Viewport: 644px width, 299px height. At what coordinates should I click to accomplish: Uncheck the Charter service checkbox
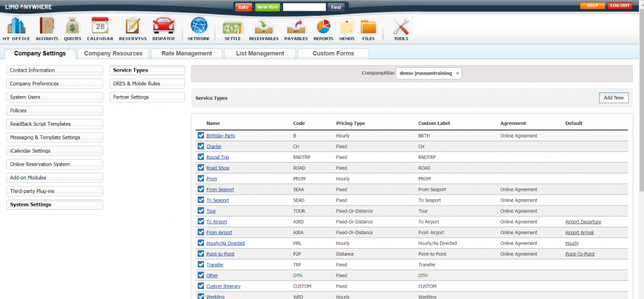pyautogui.click(x=201, y=146)
